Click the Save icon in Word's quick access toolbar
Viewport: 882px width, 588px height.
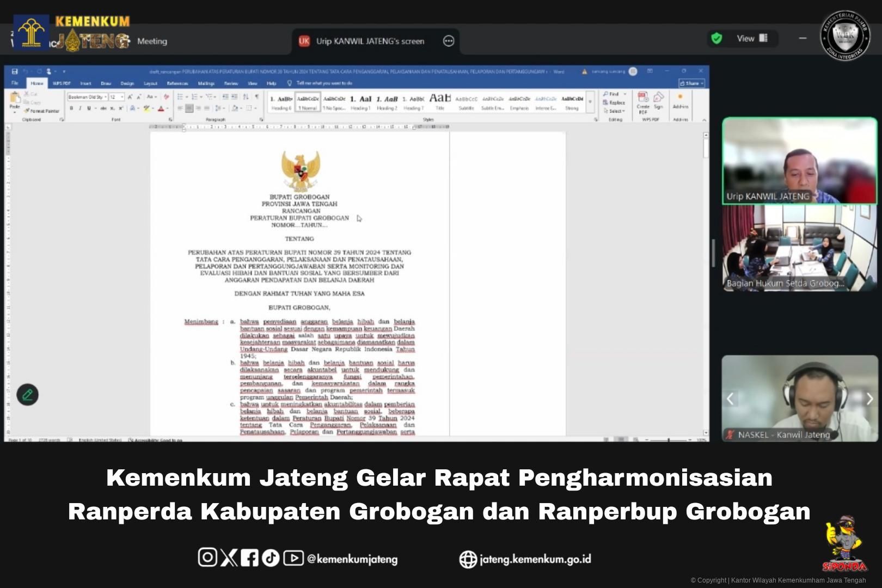click(x=15, y=71)
